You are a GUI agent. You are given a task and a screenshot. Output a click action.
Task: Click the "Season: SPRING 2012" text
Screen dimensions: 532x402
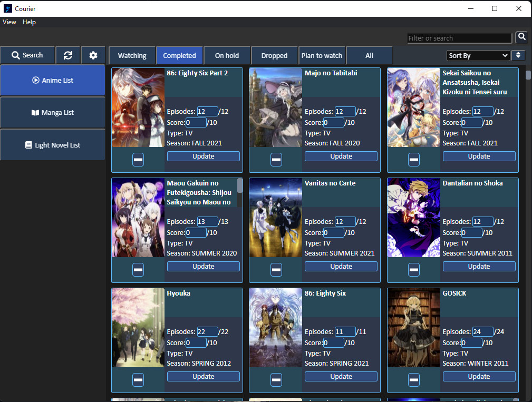pyautogui.click(x=199, y=364)
